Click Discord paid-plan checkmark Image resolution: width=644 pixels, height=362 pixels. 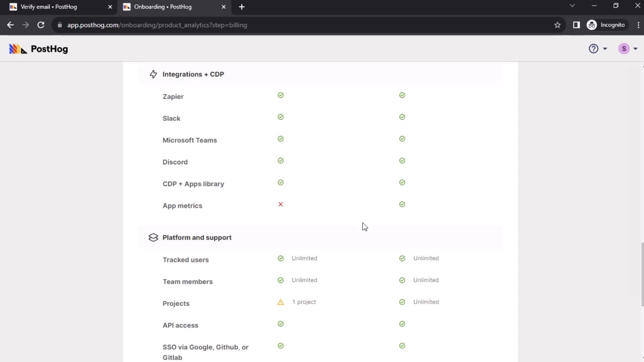402,161
